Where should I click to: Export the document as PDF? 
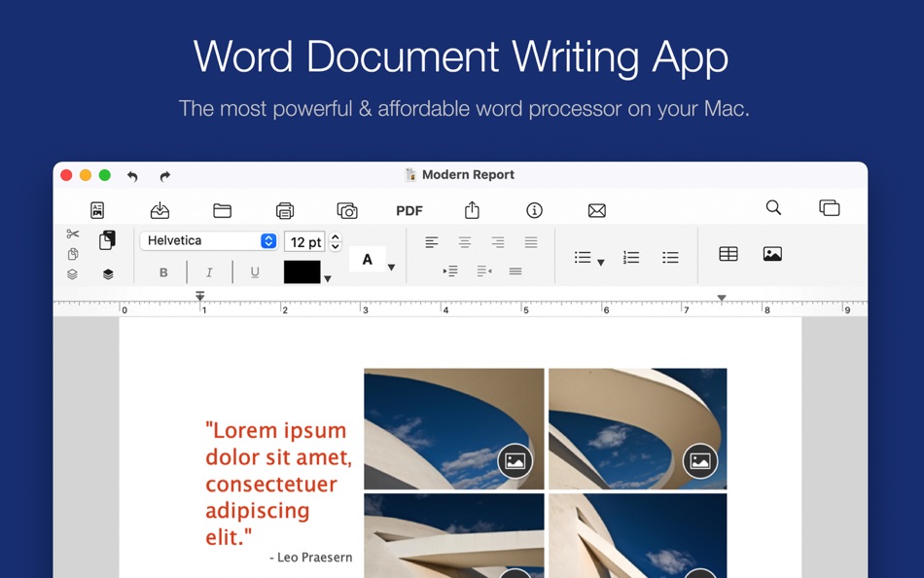409,210
